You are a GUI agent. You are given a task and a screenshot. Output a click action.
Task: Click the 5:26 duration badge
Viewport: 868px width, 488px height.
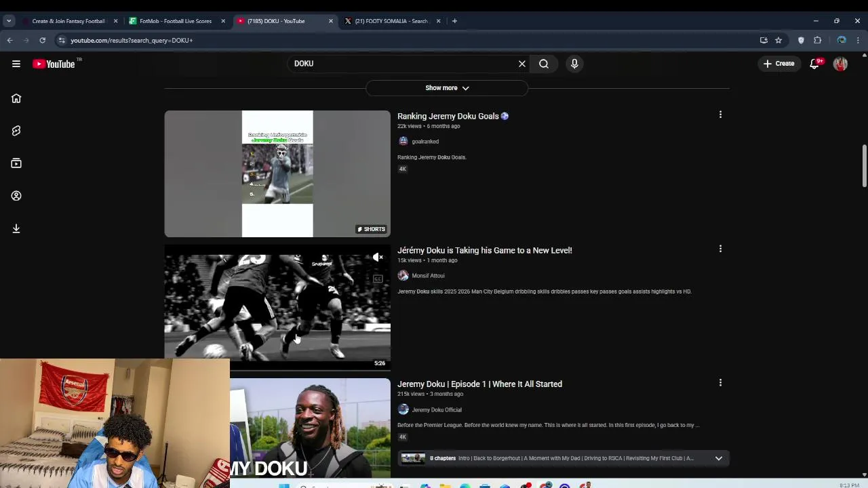pos(380,363)
